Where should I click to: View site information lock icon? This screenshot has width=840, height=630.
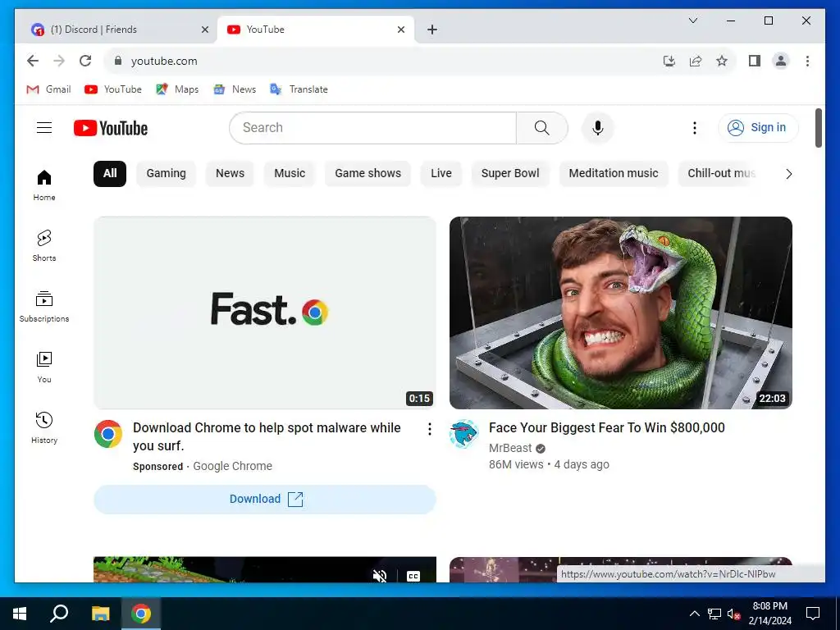(118, 61)
